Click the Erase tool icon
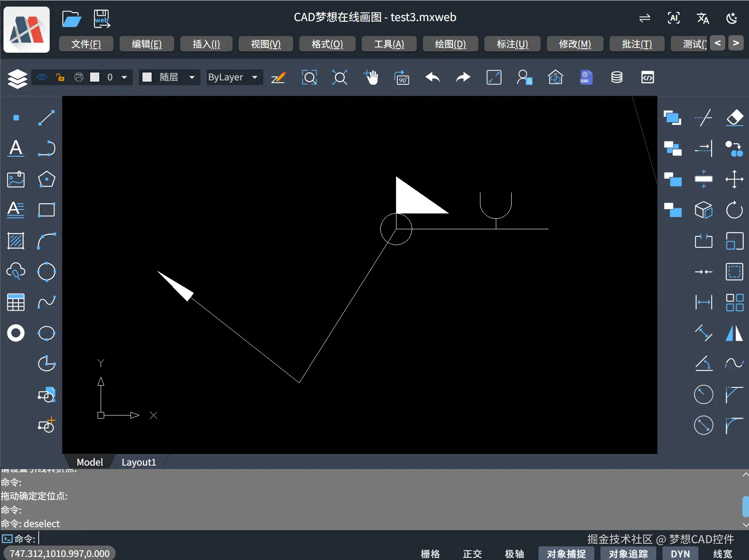The width and height of the screenshot is (749, 560). 734,118
